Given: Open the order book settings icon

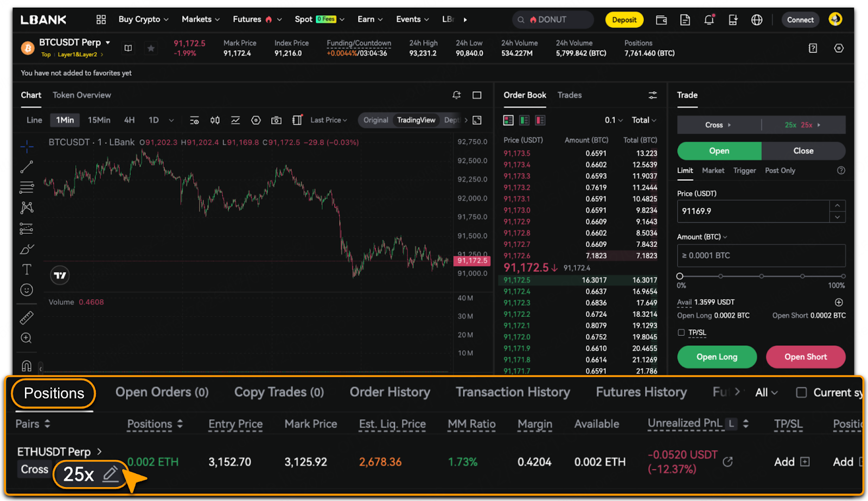Looking at the screenshot, I should click(652, 95).
